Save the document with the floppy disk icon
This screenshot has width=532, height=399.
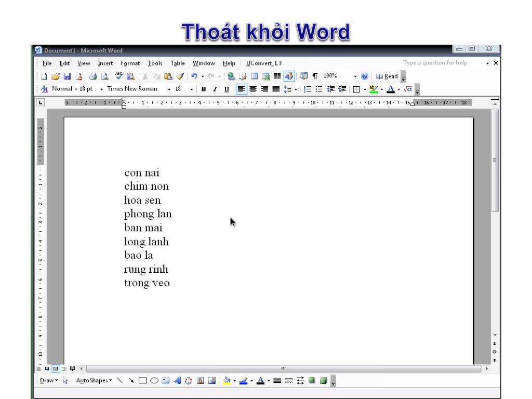67,76
